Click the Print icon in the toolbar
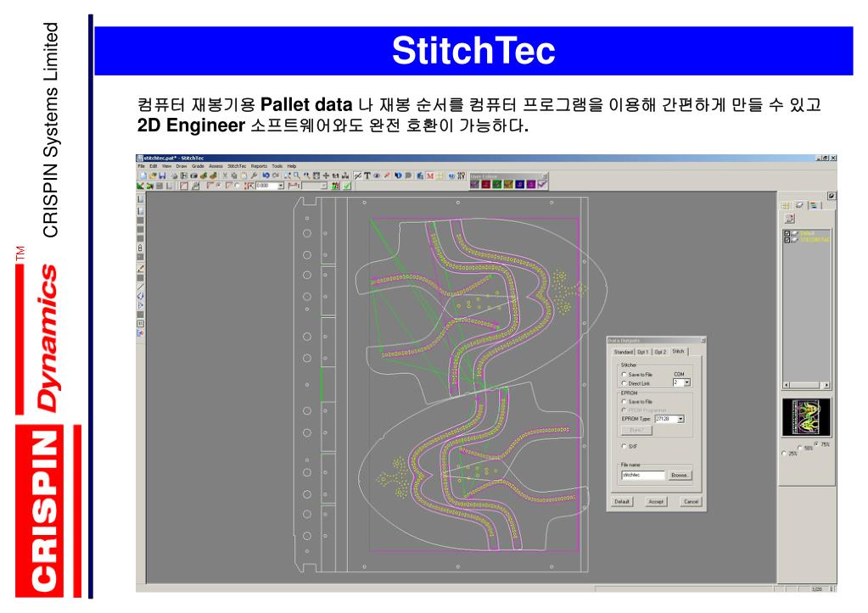 point(175,176)
